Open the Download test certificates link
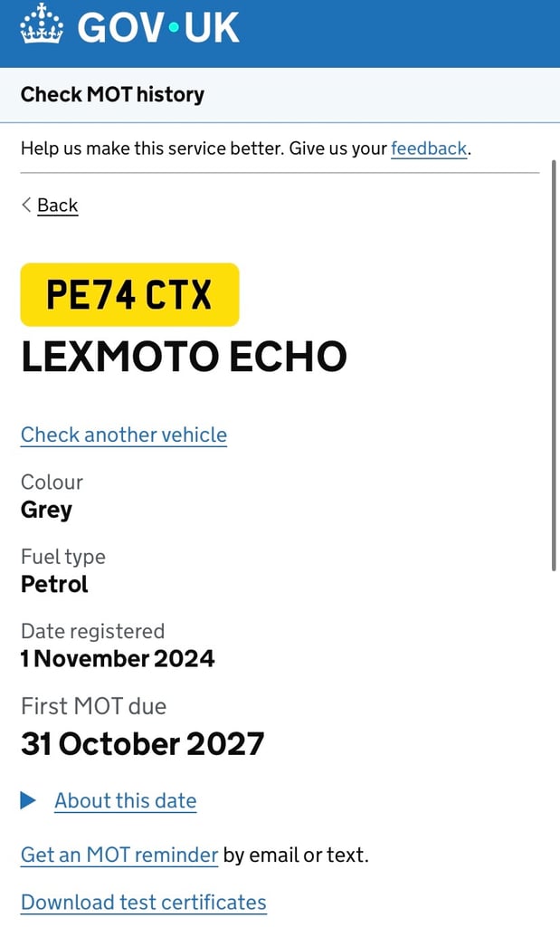560x927 pixels. point(144,903)
